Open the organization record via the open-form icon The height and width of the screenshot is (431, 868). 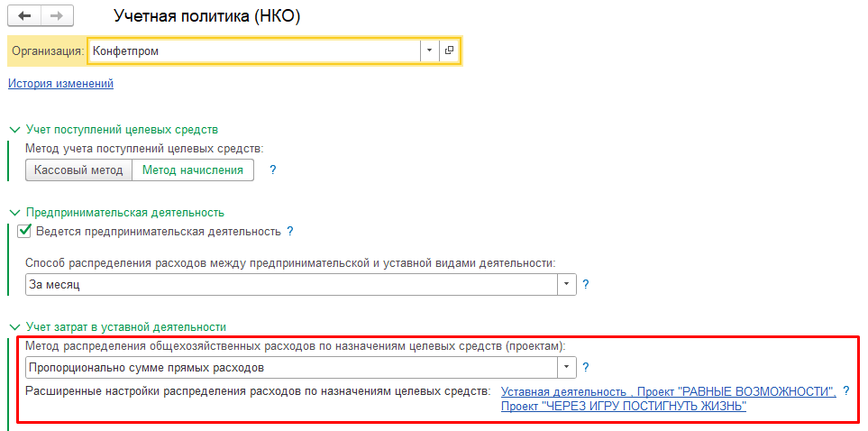tap(449, 51)
